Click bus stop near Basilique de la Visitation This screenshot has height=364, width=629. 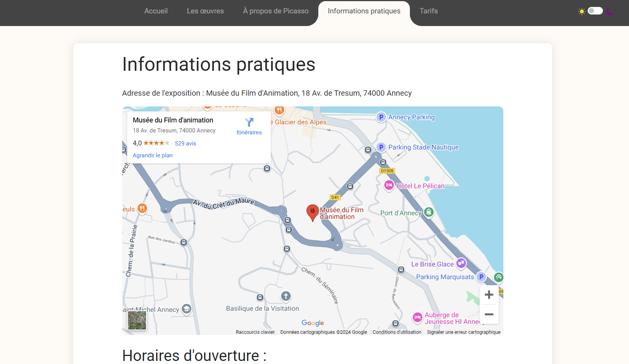pyautogui.click(x=260, y=297)
